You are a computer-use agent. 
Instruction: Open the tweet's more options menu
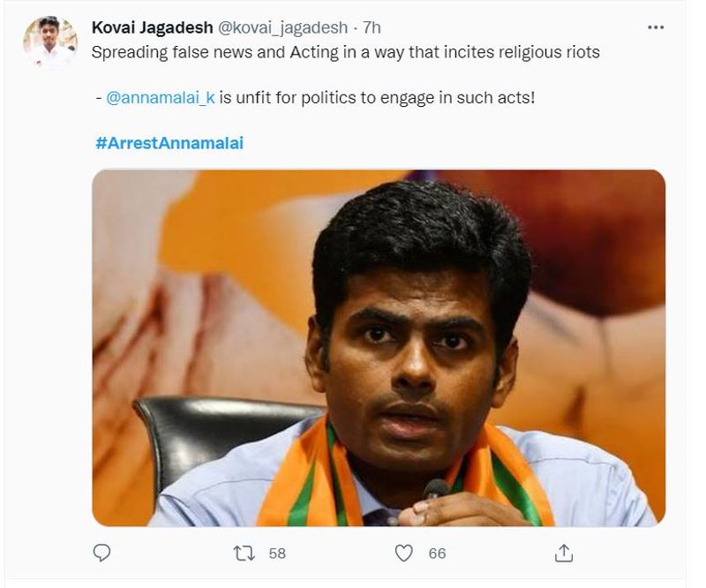click(655, 27)
